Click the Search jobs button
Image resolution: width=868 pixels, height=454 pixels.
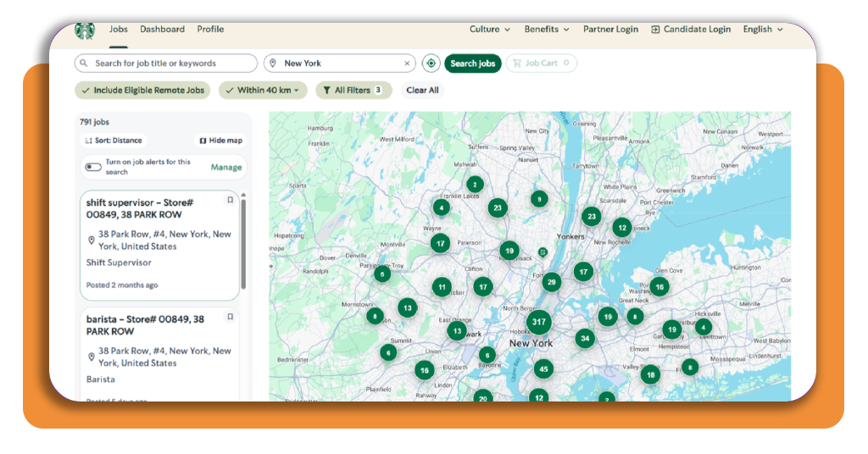(473, 63)
